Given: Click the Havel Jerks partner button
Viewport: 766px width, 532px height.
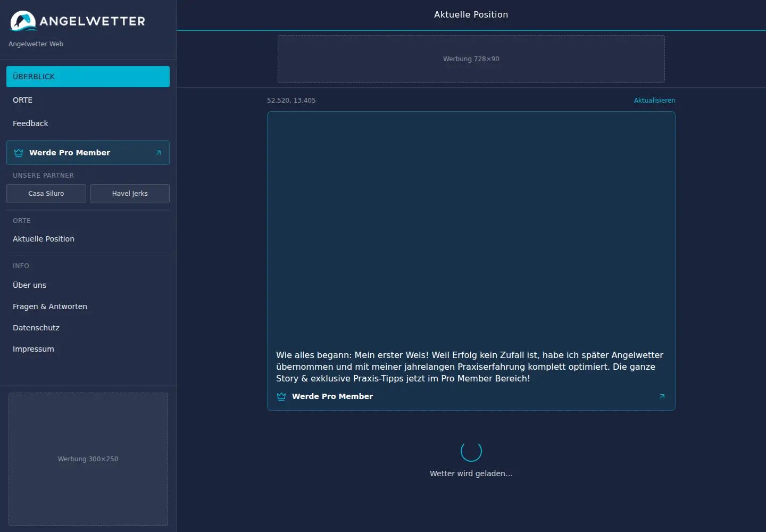Looking at the screenshot, I should pyautogui.click(x=130, y=194).
